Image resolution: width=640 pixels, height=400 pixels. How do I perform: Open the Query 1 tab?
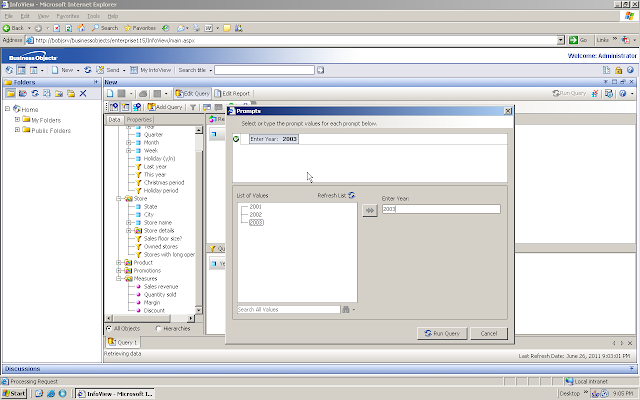click(x=122, y=342)
